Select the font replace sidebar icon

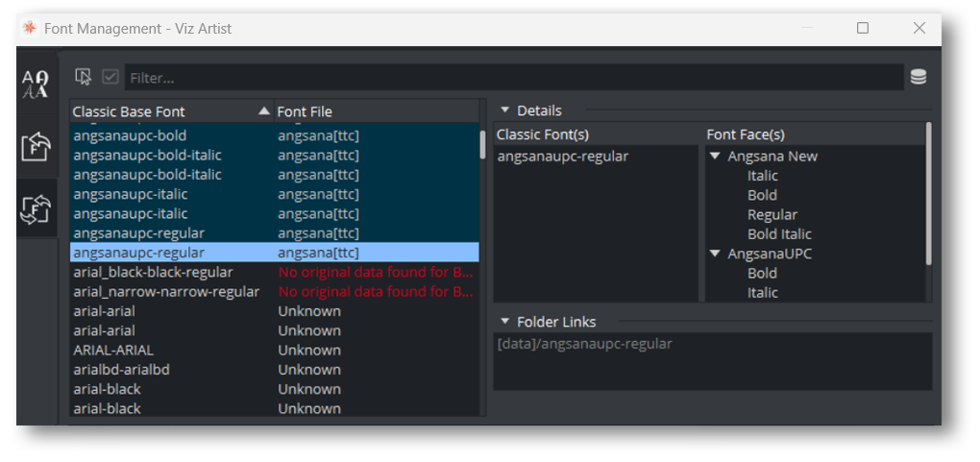(36, 207)
